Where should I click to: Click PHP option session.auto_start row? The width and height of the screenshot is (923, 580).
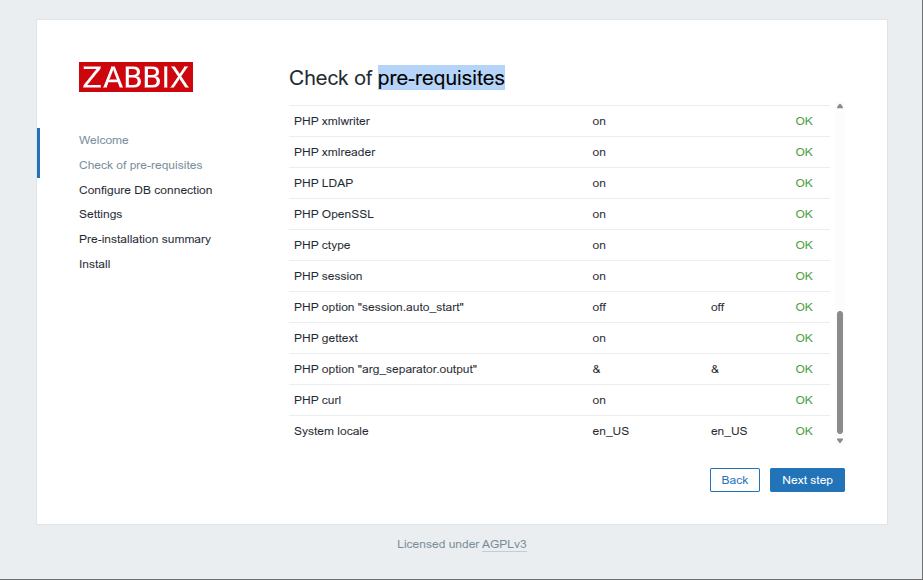click(559, 307)
